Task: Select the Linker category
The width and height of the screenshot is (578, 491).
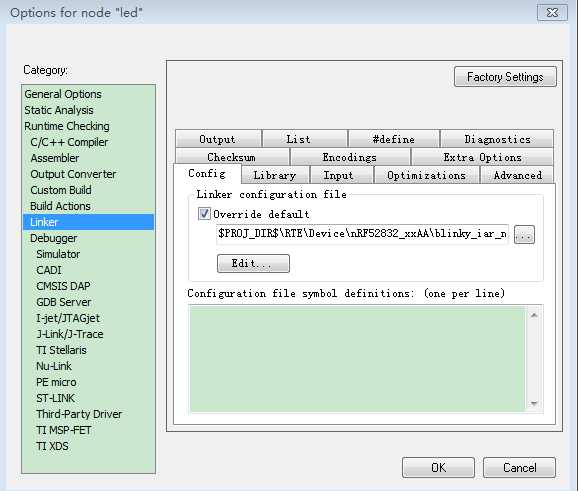Action: [x=88, y=222]
